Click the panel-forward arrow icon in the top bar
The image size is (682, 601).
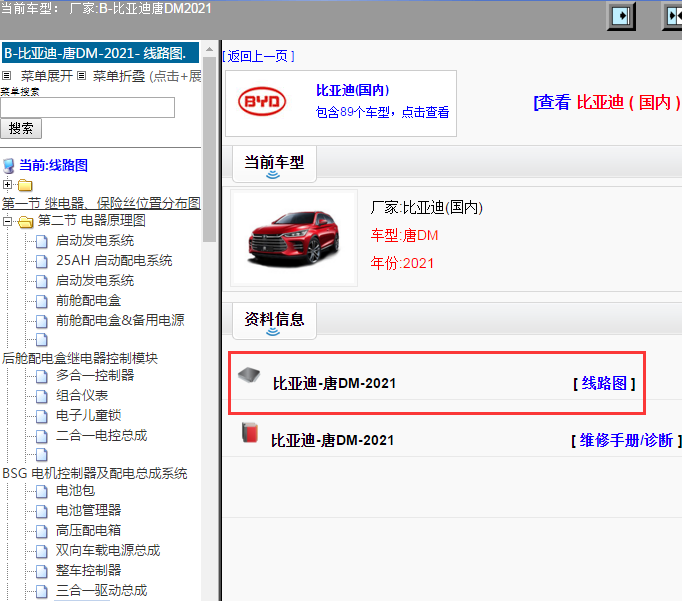point(621,17)
